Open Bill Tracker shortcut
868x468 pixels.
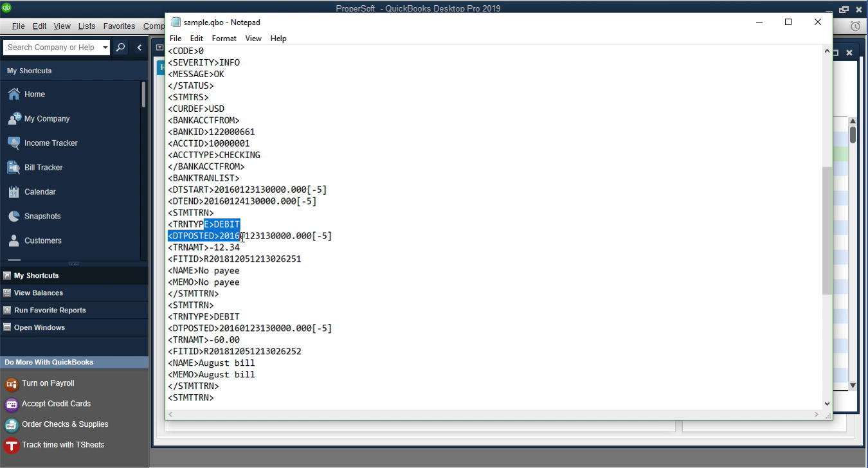(x=43, y=167)
